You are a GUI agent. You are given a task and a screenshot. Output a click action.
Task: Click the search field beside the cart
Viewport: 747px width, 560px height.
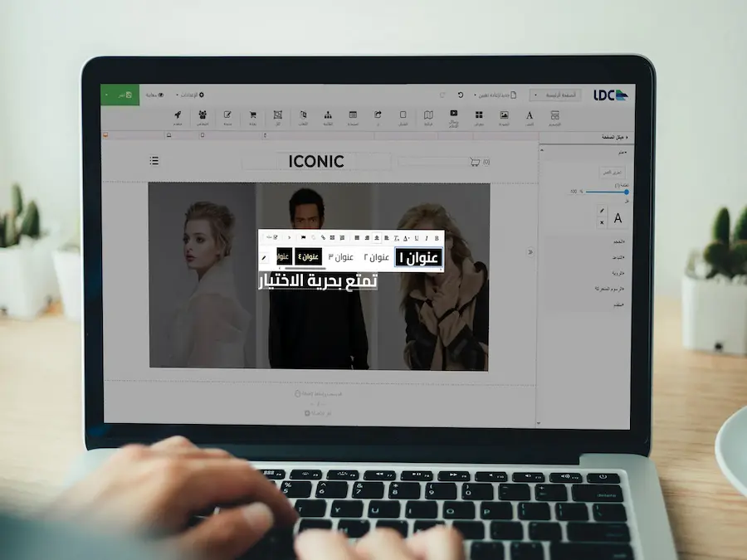tap(432, 162)
